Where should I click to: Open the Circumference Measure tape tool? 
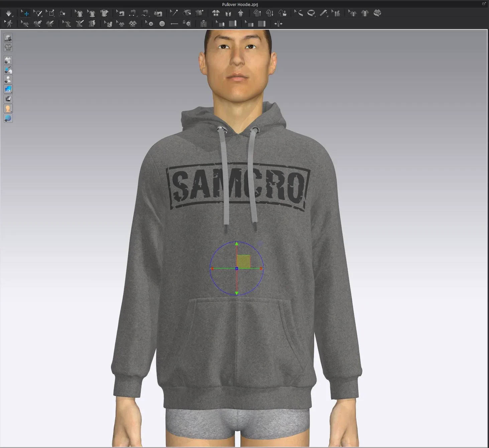pos(311,13)
